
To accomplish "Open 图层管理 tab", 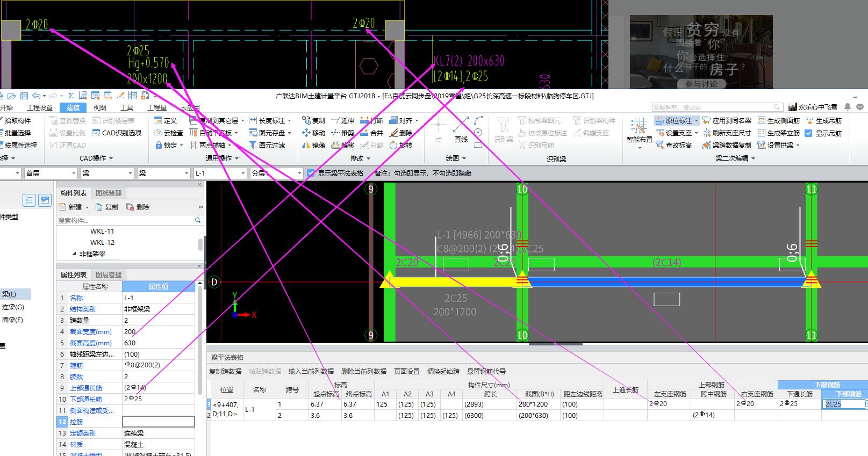I will click(x=109, y=274).
